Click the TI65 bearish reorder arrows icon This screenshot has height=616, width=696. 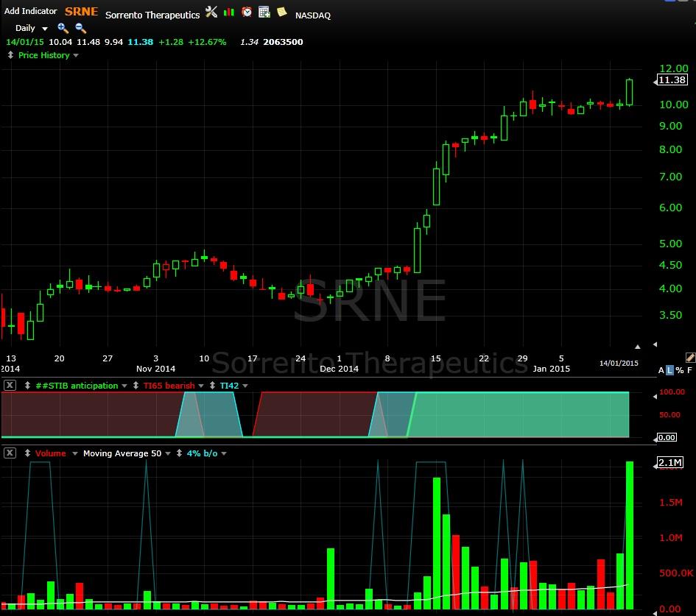coord(136,386)
